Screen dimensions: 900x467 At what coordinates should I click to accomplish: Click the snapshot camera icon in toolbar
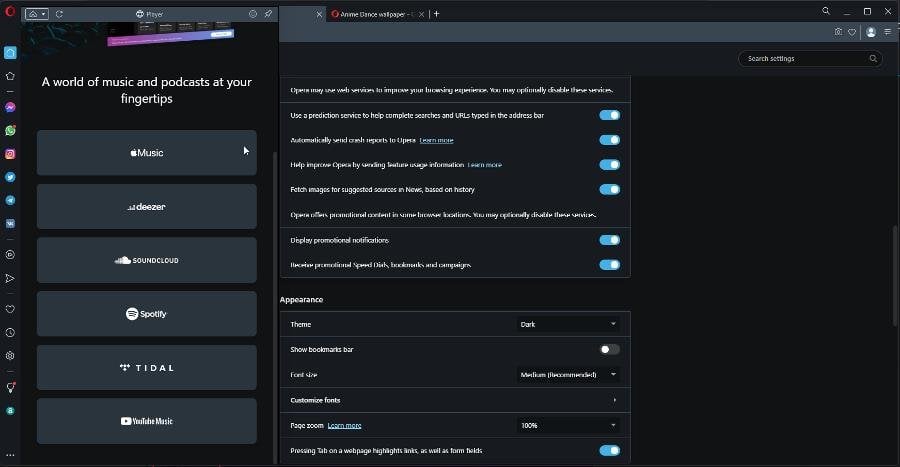[x=838, y=32]
